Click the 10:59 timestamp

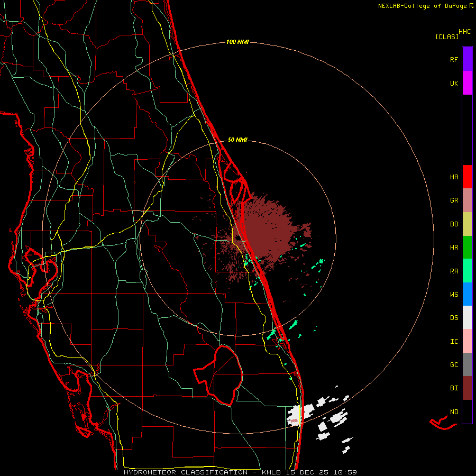(x=345, y=472)
